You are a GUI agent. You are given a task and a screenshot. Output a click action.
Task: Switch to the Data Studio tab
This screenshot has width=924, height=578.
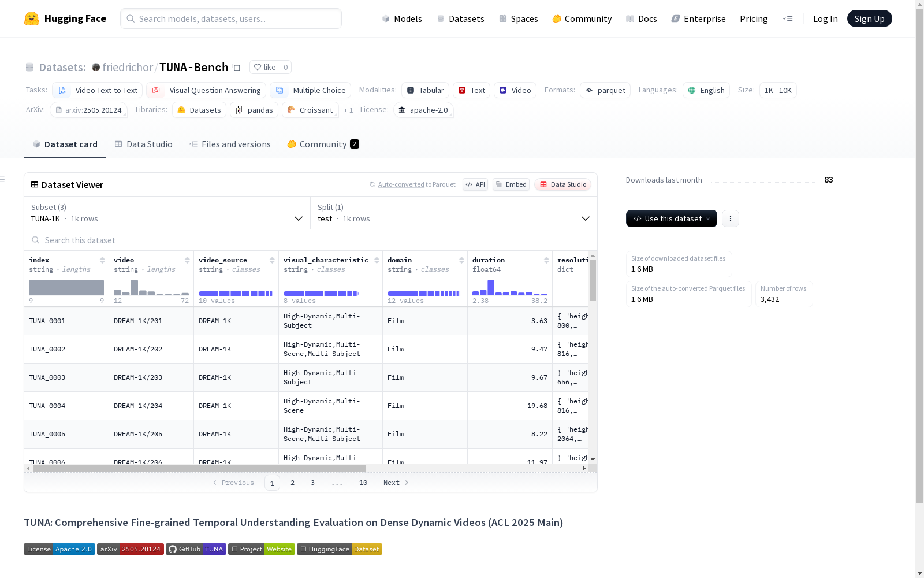tap(143, 144)
